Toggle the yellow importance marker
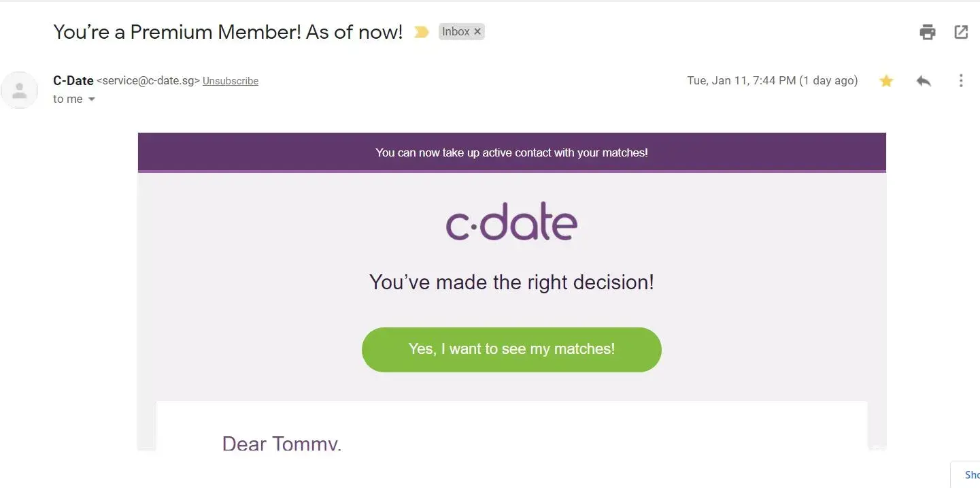This screenshot has width=980, height=488. click(421, 32)
